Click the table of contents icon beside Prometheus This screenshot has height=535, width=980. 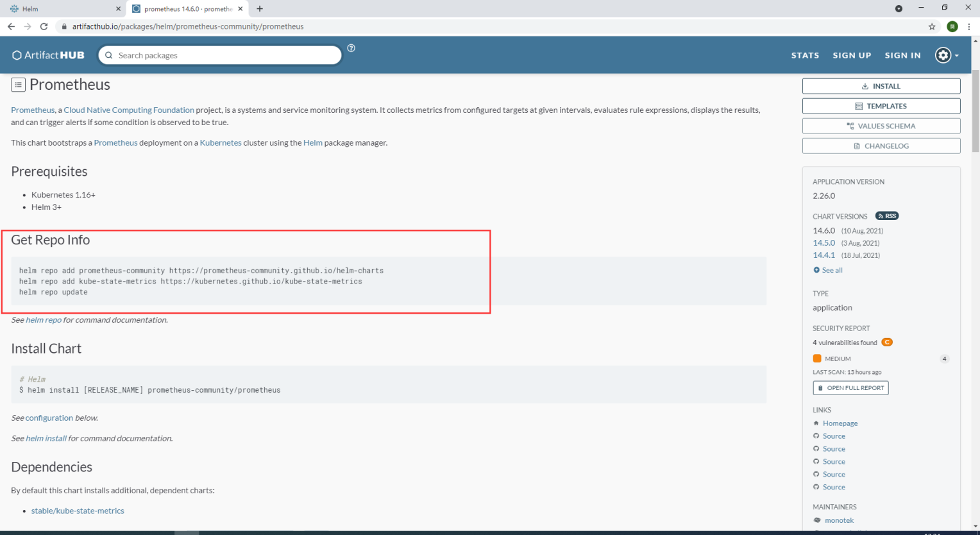click(x=18, y=85)
